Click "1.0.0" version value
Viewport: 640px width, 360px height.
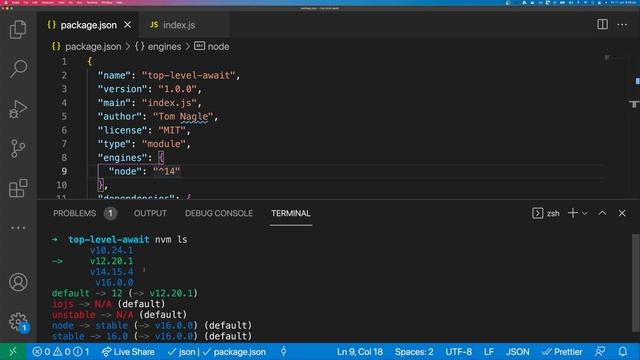[178, 89]
